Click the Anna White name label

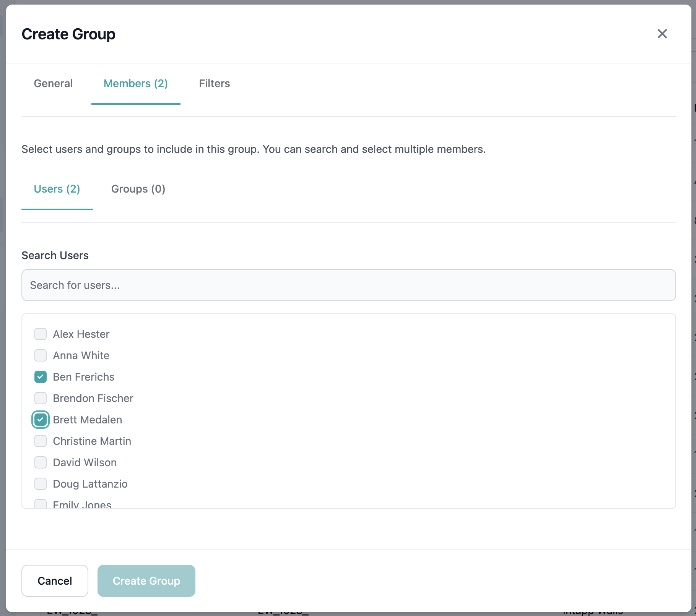point(81,355)
